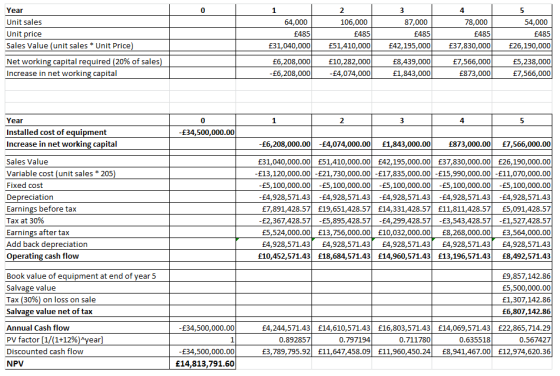This screenshot has width=560, height=376.
Task: Click the 'Earnings before tax' label
Action: pyautogui.click(x=41, y=209)
